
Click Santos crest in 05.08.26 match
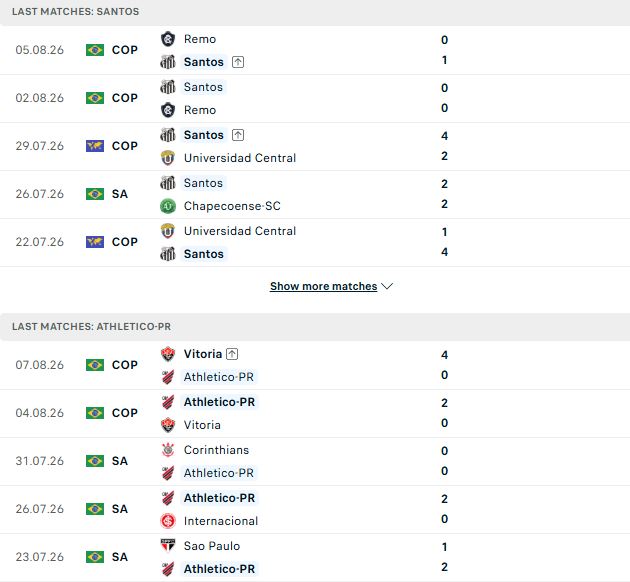pyautogui.click(x=168, y=62)
